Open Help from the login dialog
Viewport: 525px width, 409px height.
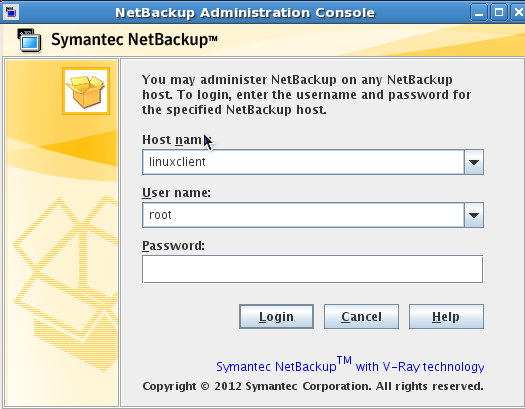point(446,316)
